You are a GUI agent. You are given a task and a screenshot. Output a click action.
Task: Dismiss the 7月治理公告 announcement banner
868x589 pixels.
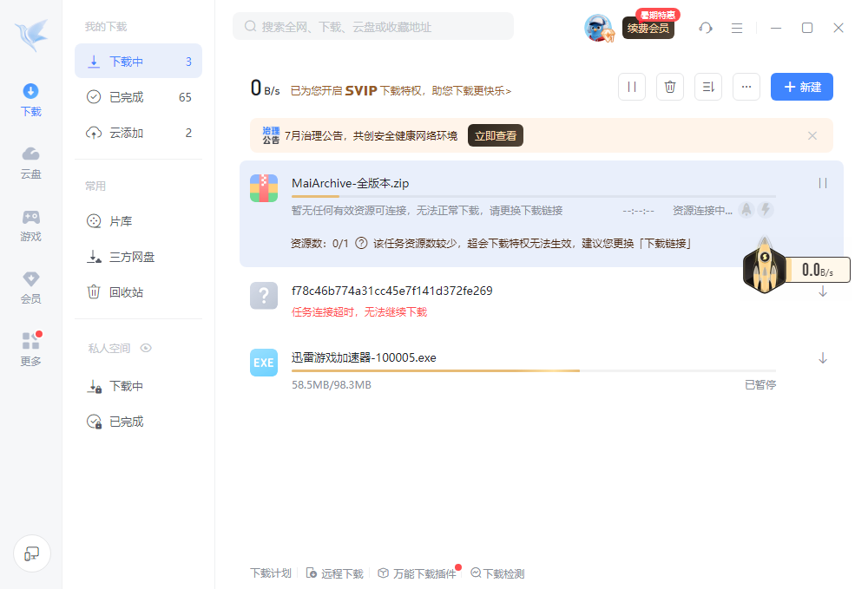(812, 135)
